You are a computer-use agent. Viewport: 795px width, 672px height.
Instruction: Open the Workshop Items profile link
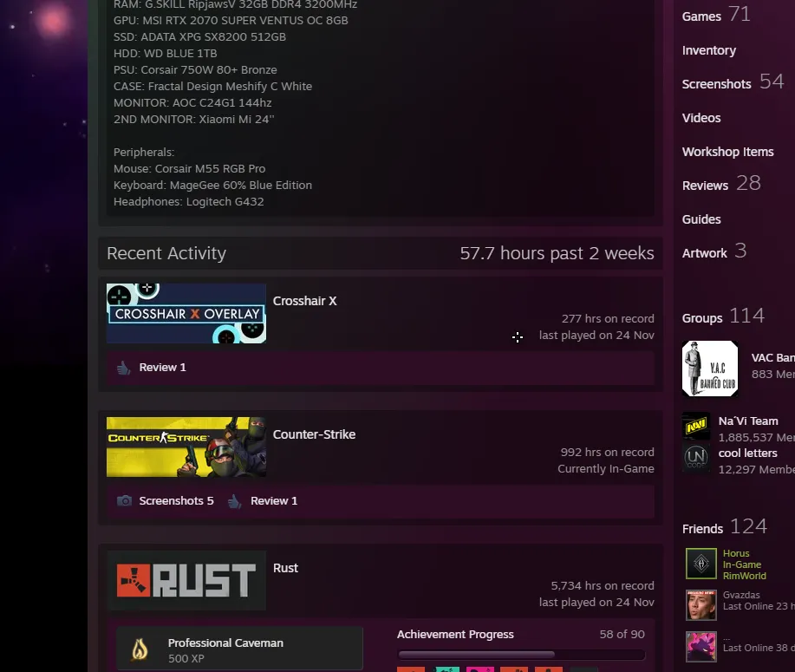tap(727, 152)
